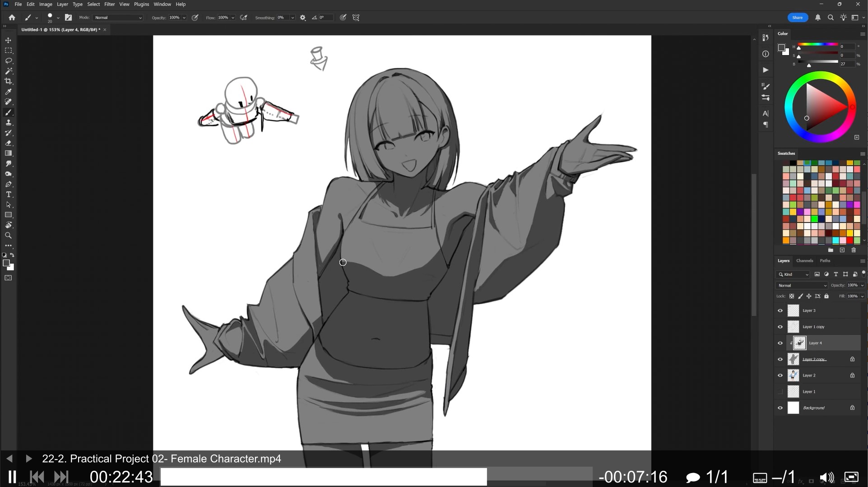Select the Pen tool
The image size is (868, 487).
click(8, 184)
